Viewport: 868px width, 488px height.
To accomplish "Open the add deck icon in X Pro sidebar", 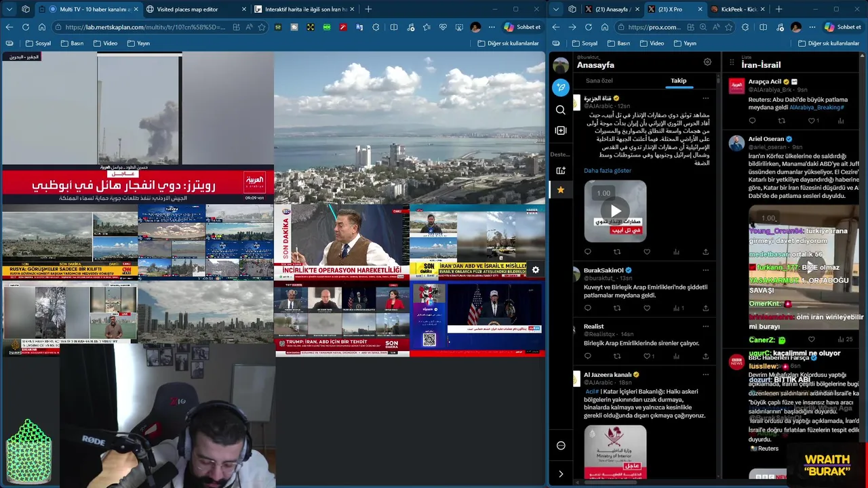I will (x=561, y=171).
